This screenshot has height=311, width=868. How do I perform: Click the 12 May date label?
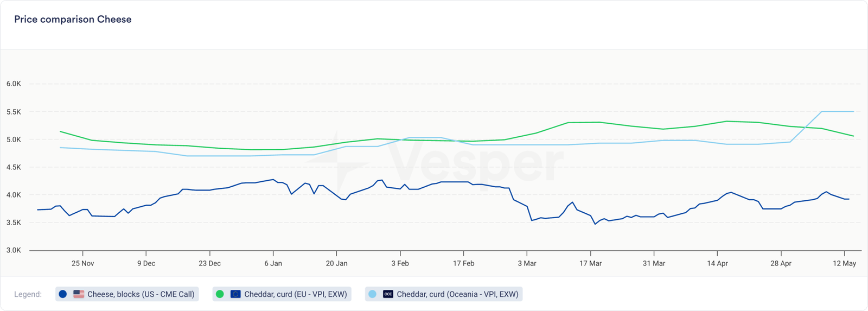pyautogui.click(x=844, y=263)
